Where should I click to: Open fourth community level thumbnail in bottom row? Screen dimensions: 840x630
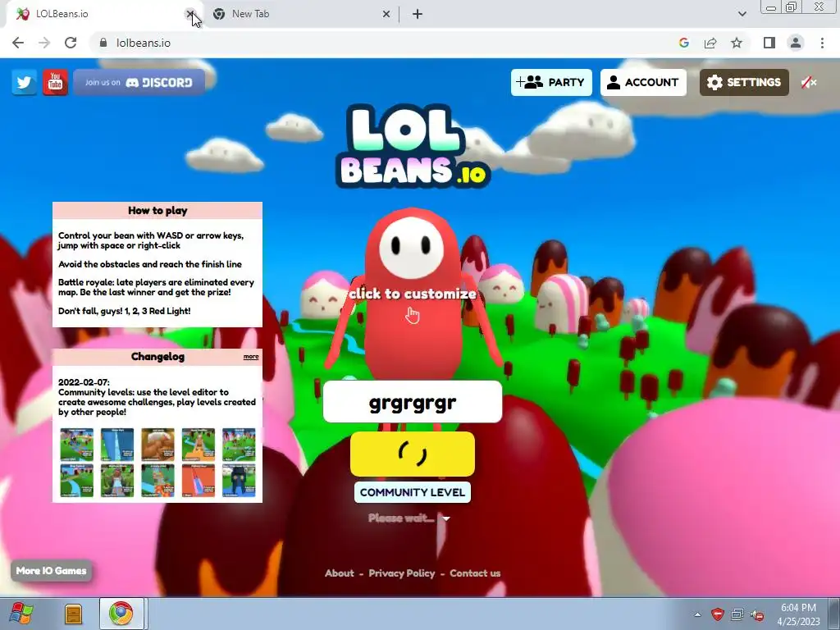coord(199,481)
